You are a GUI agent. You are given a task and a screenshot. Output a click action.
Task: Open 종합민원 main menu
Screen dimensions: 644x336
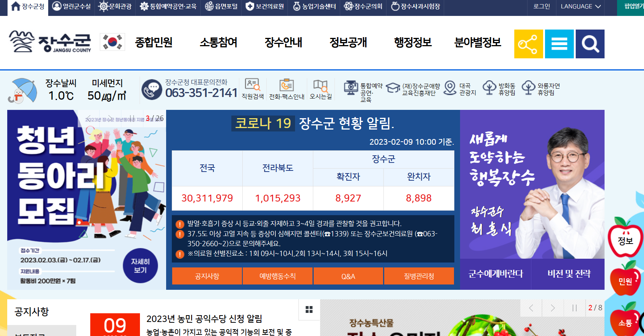click(154, 42)
